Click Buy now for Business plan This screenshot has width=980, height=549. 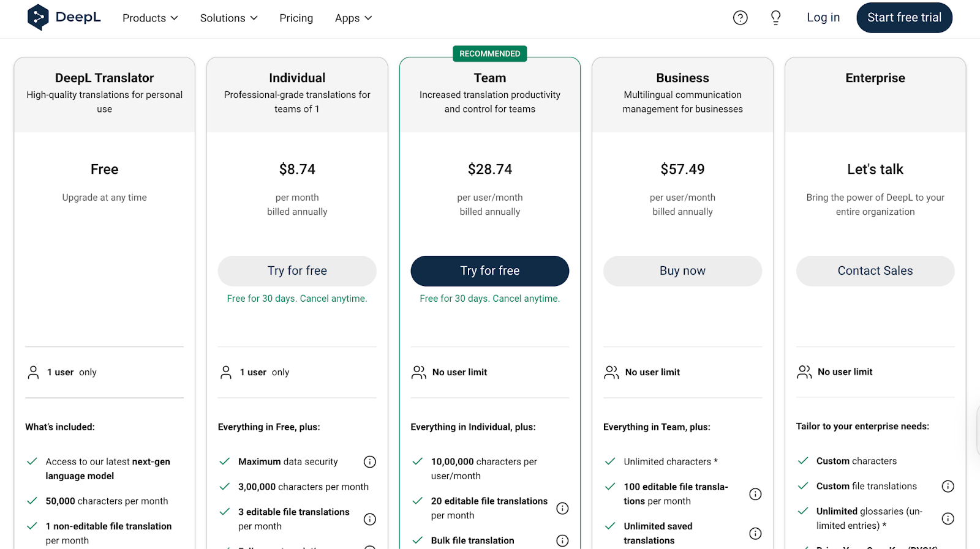[x=682, y=271]
